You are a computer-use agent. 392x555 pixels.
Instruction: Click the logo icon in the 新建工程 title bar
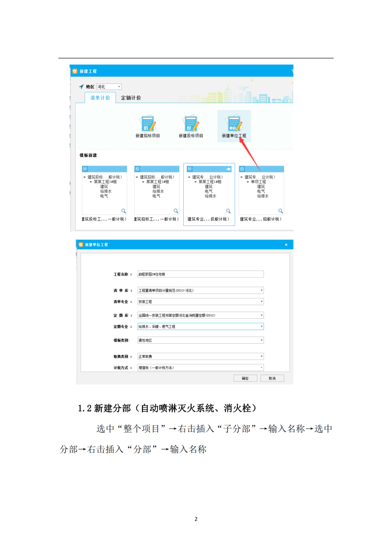click(75, 70)
